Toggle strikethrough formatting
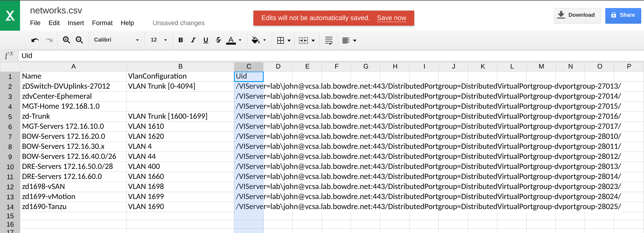644x233 pixels. coord(218,40)
